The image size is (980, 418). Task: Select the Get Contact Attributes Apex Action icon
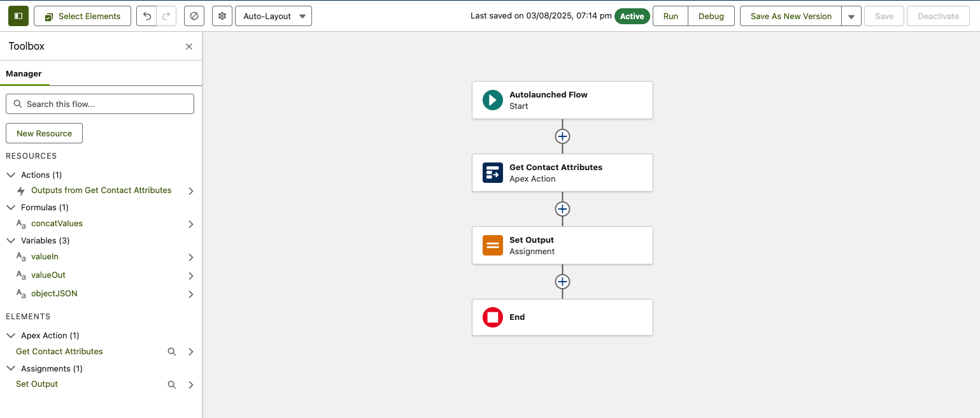coord(492,173)
